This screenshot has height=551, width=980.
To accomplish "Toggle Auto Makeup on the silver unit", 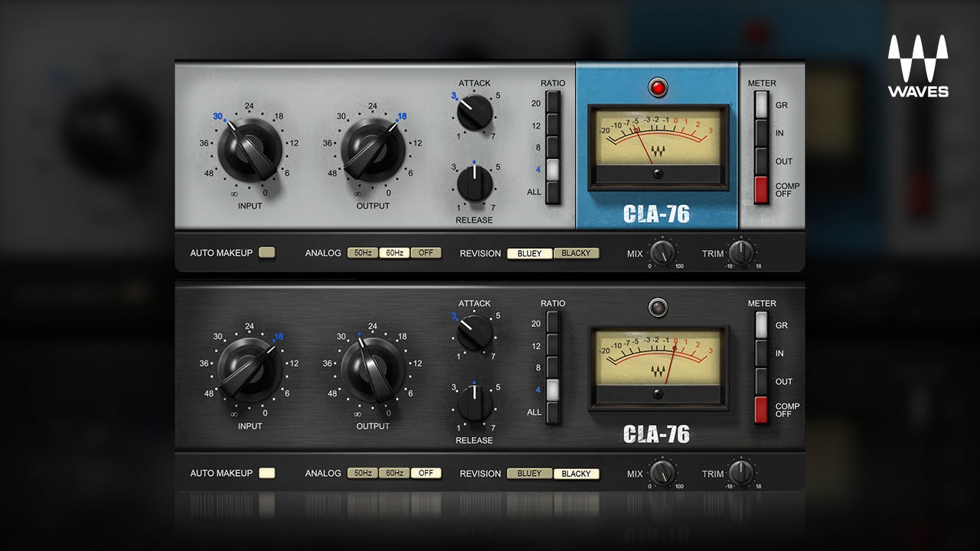I will click(x=266, y=253).
